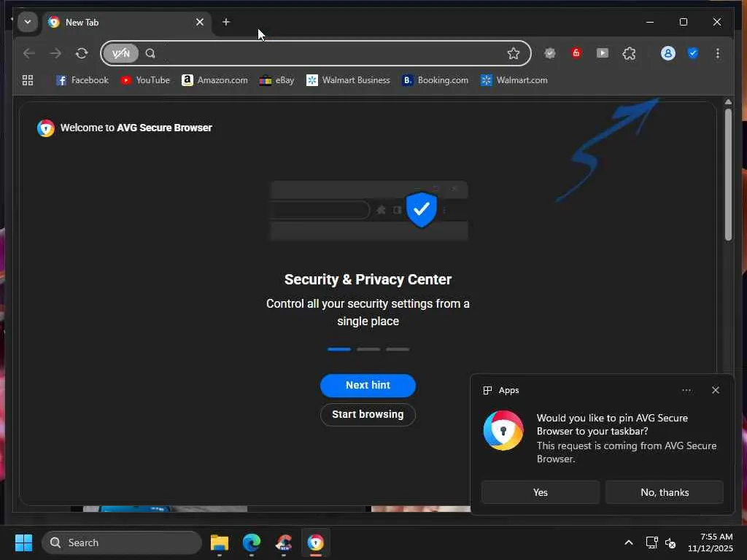Minimize the AVG browser window
The height and width of the screenshot is (560, 747).
coord(650,22)
